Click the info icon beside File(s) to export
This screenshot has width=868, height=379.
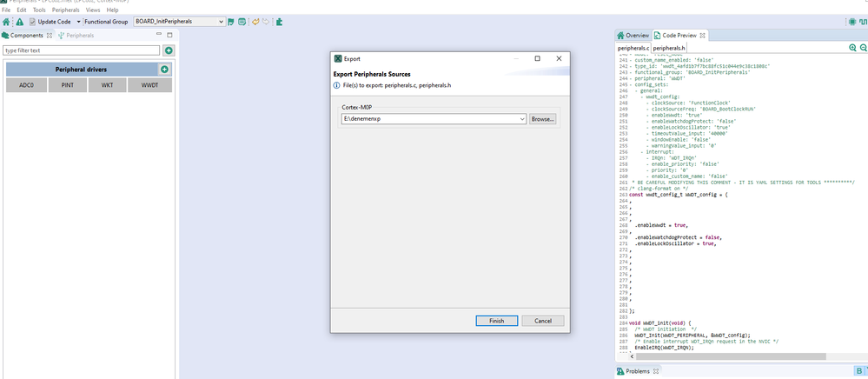(x=336, y=85)
